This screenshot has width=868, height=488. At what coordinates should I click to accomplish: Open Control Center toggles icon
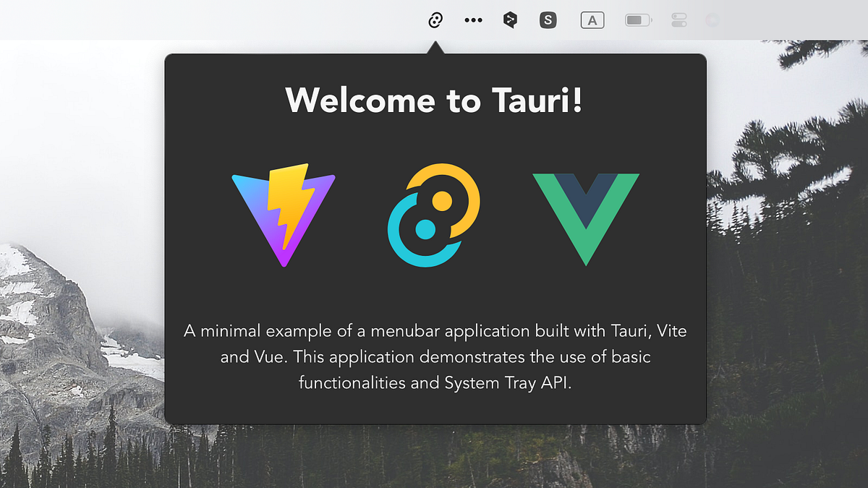tap(678, 20)
